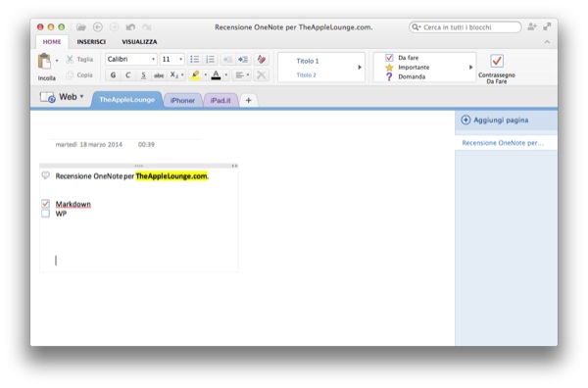Image resolution: width=588 pixels, height=388 pixels.
Task: Apply bold with the G button
Action: pyautogui.click(x=113, y=75)
